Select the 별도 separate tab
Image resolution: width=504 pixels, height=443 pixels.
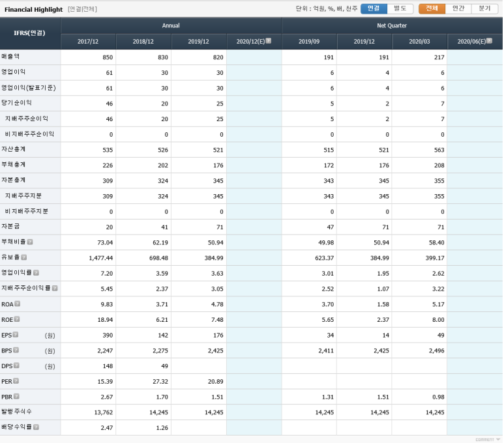point(400,8)
